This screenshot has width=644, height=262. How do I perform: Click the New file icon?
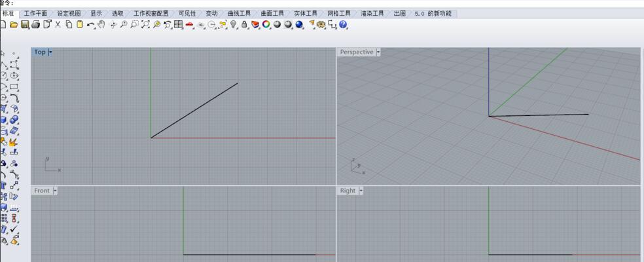[x=3, y=25]
